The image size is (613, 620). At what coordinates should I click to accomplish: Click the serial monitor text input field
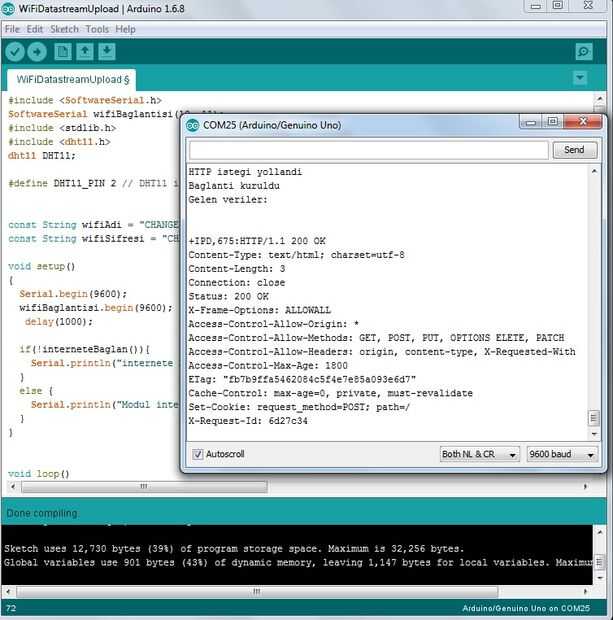(369, 150)
